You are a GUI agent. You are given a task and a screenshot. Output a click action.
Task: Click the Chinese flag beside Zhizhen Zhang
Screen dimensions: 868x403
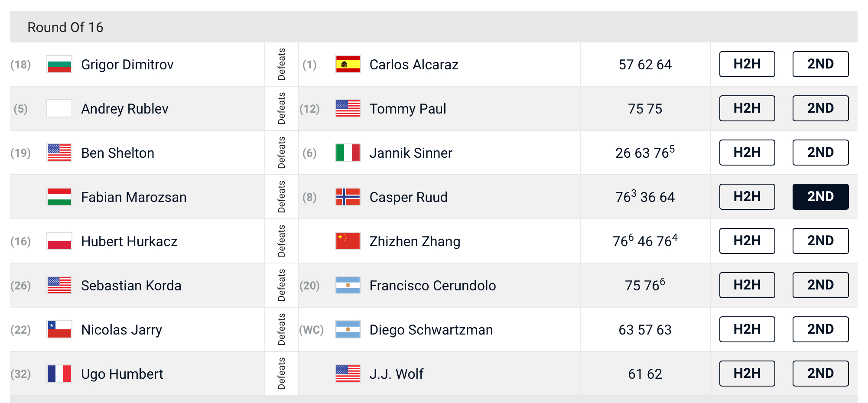pyautogui.click(x=348, y=241)
